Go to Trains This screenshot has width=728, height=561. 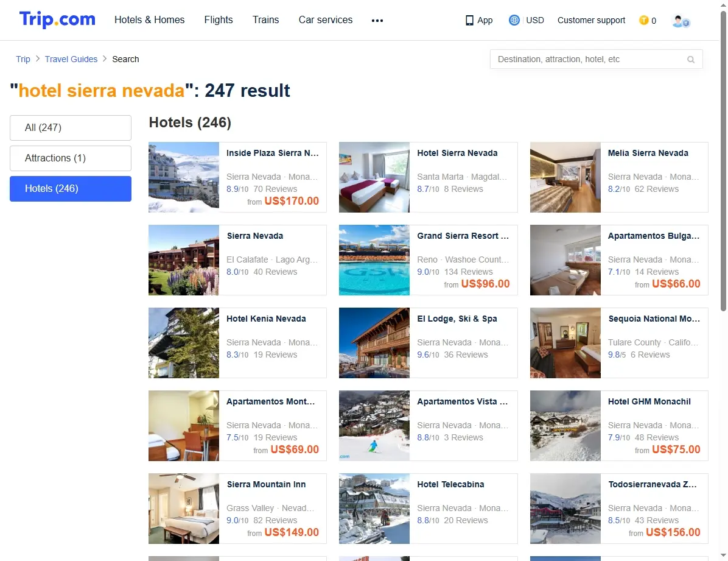click(265, 19)
